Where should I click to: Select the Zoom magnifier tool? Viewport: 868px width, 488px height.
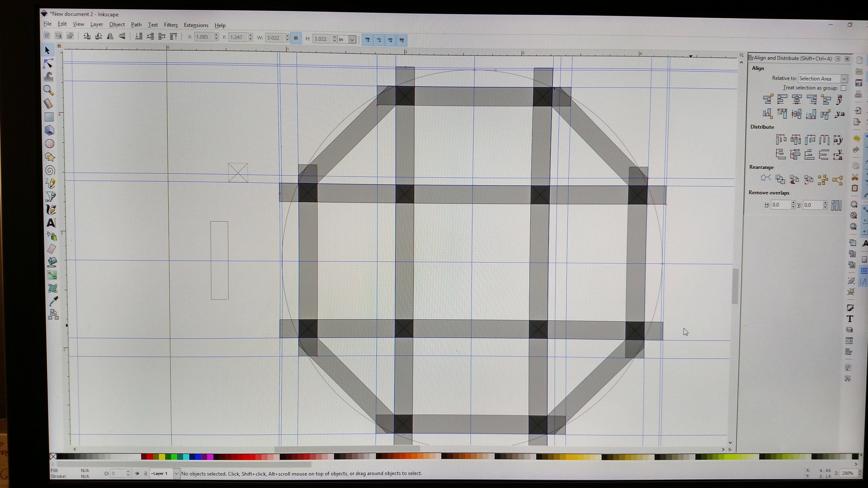pyautogui.click(x=48, y=90)
